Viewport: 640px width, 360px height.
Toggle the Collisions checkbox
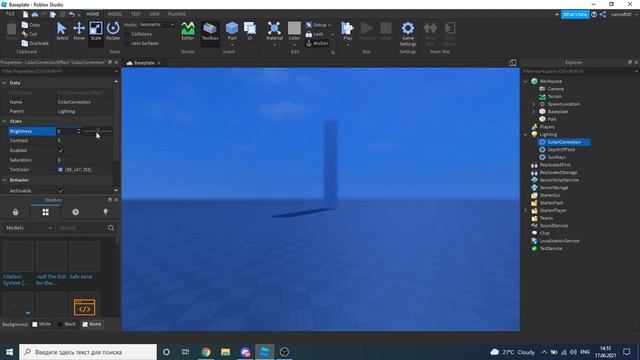point(127,34)
